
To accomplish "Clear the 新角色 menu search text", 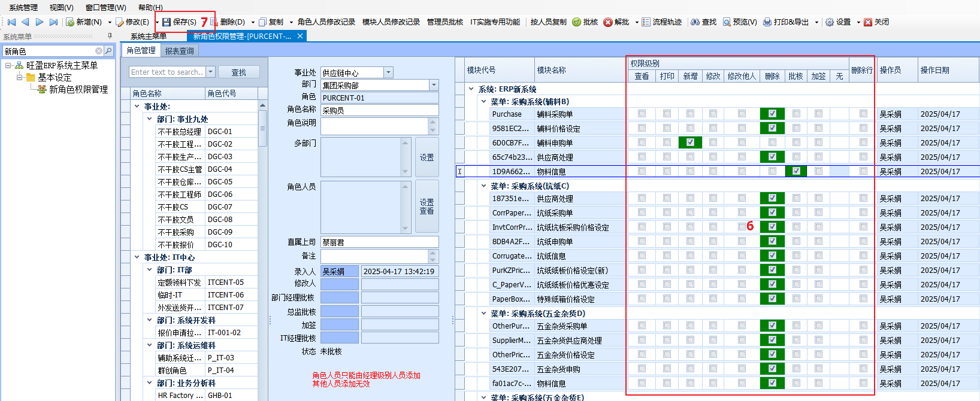I will tap(99, 51).
